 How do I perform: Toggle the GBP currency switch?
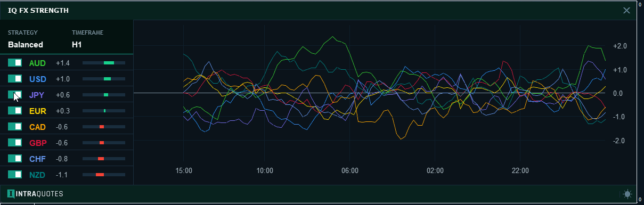pyautogui.click(x=15, y=143)
